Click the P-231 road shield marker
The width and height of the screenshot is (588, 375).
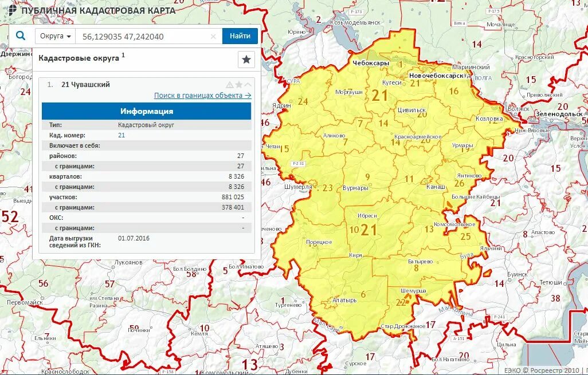point(299,164)
